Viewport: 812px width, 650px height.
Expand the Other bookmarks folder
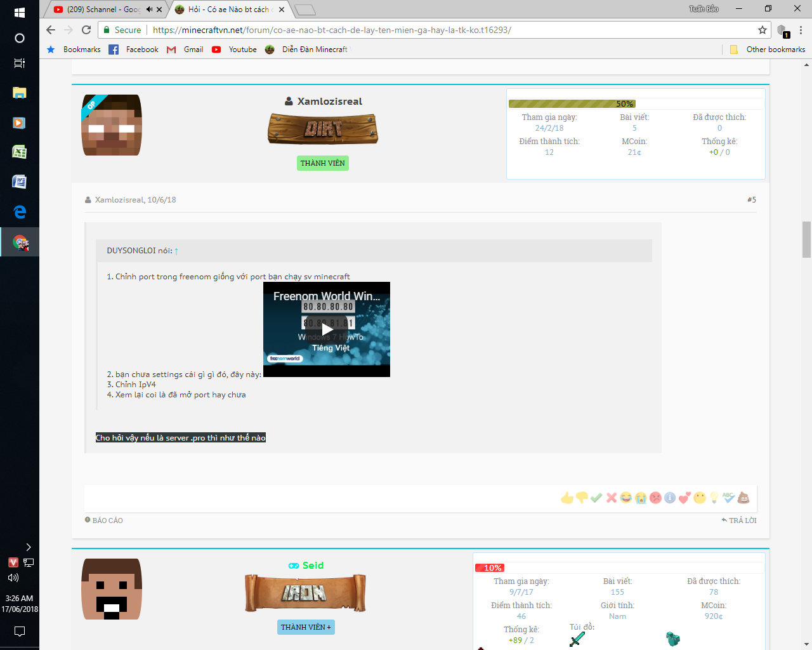coord(768,50)
